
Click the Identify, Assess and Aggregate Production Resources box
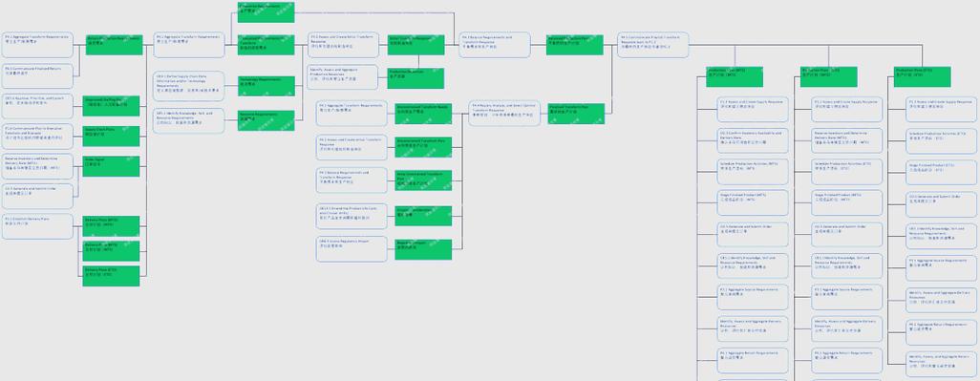(343, 76)
